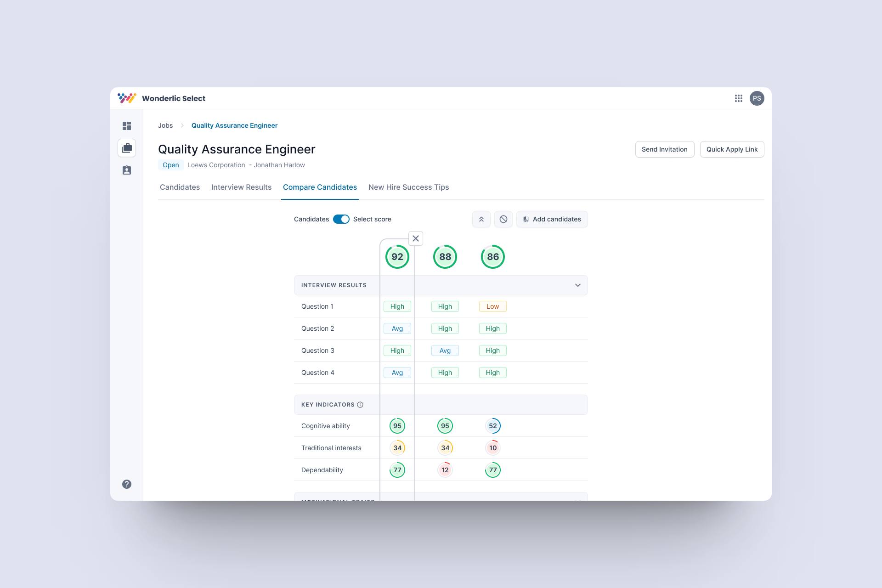Click the Jobs briefcase sidebar icon
Screen dimensions: 882x588
127,148
